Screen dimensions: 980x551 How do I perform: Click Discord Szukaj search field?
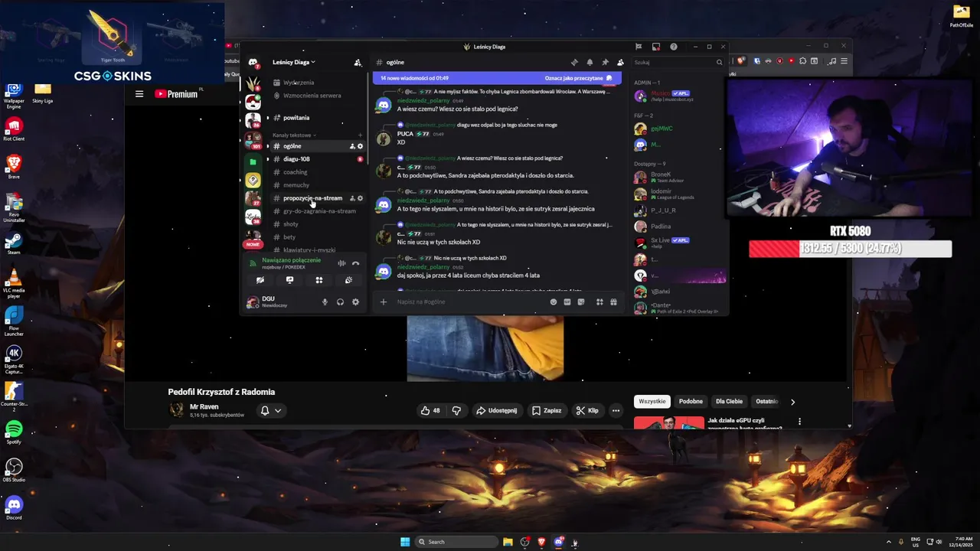pos(678,62)
